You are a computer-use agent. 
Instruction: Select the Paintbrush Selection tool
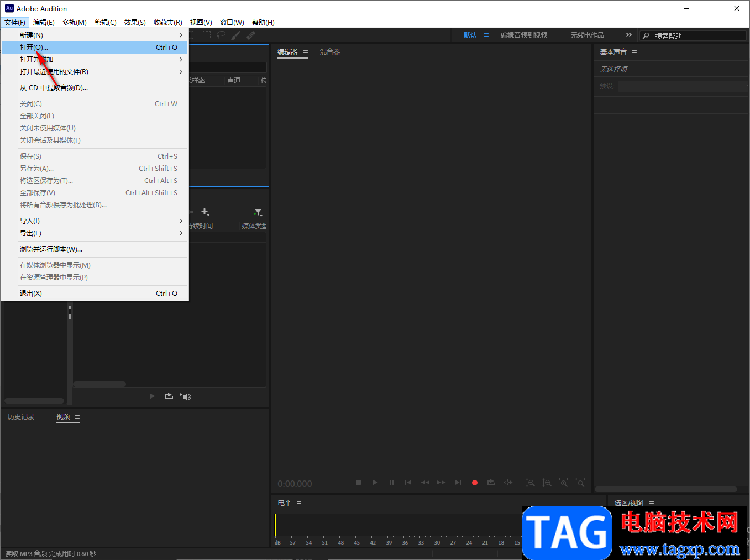(236, 35)
